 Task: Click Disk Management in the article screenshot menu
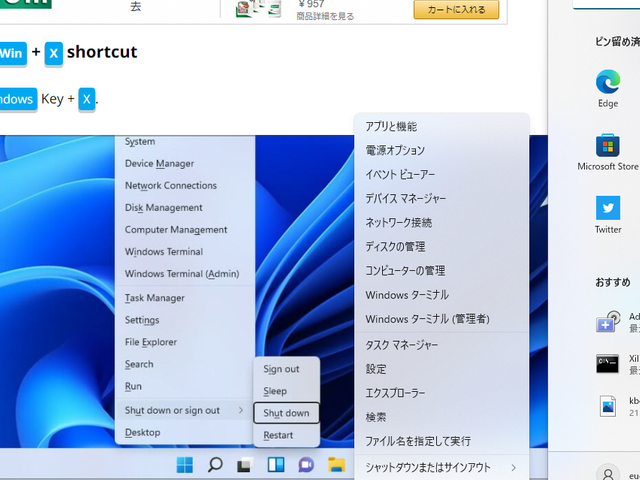pos(185,208)
